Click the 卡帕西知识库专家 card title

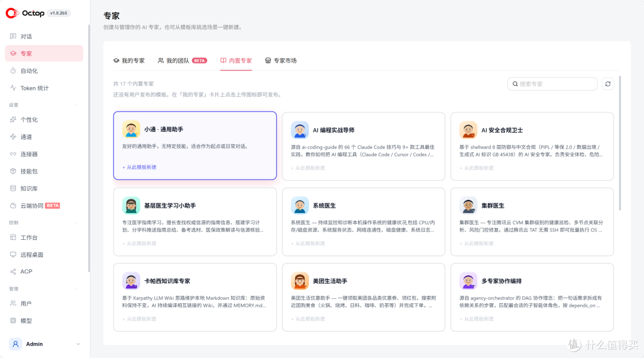coord(167,281)
